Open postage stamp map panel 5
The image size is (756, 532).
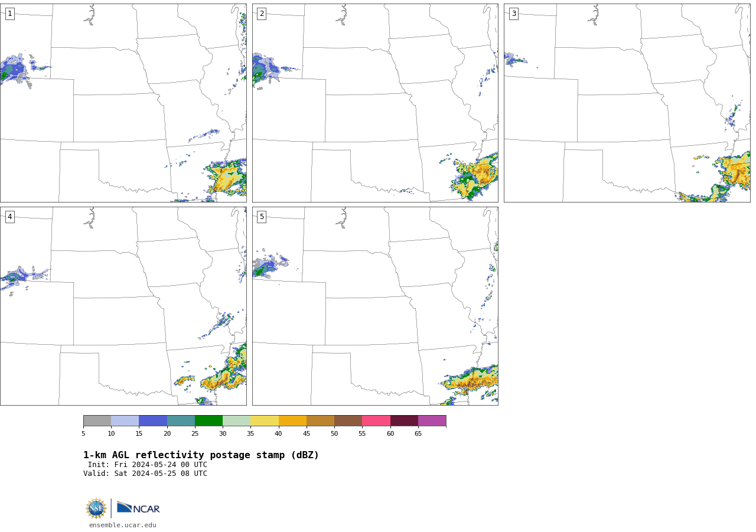click(375, 306)
